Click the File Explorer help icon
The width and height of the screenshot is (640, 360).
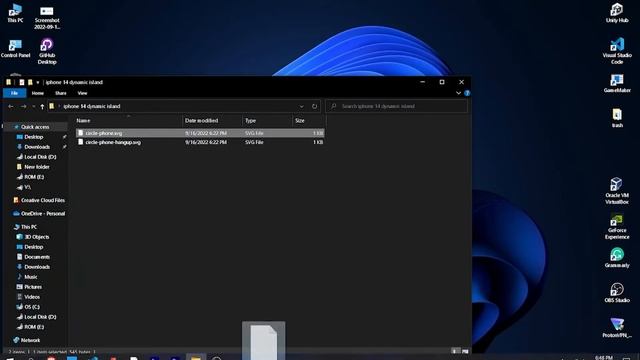[467, 93]
